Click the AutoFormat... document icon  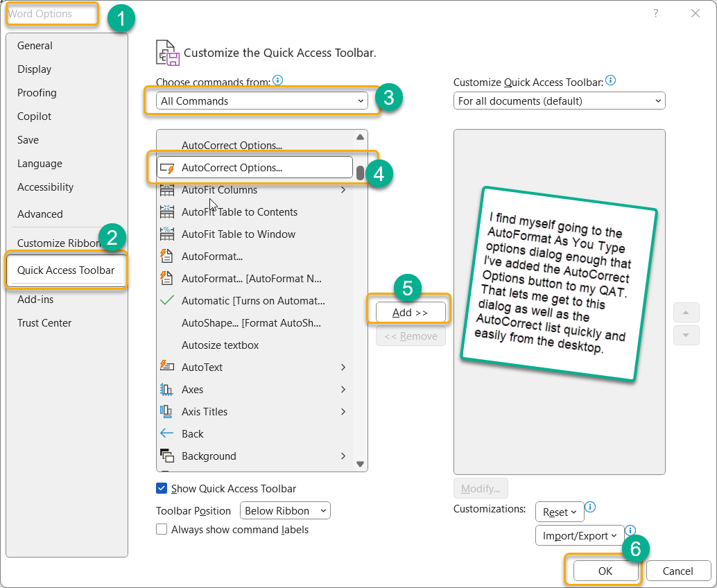coord(167,256)
